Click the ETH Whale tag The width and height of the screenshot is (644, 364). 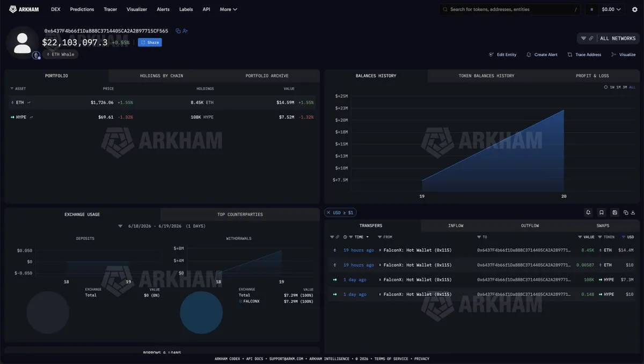tap(61, 55)
